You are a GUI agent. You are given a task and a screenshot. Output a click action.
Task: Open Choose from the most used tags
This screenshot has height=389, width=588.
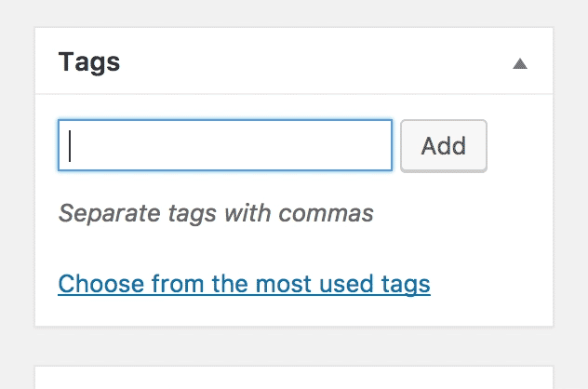click(x=244, y=284)
